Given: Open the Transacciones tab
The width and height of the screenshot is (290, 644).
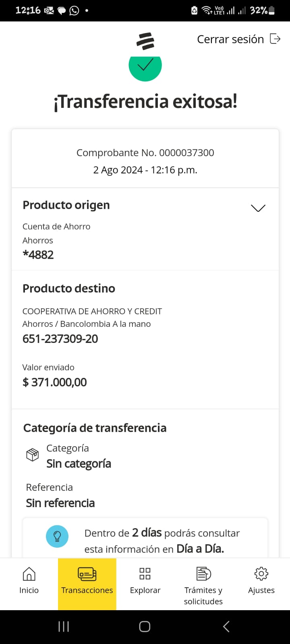Looking at the screenshot, I should tap(87, 583).
